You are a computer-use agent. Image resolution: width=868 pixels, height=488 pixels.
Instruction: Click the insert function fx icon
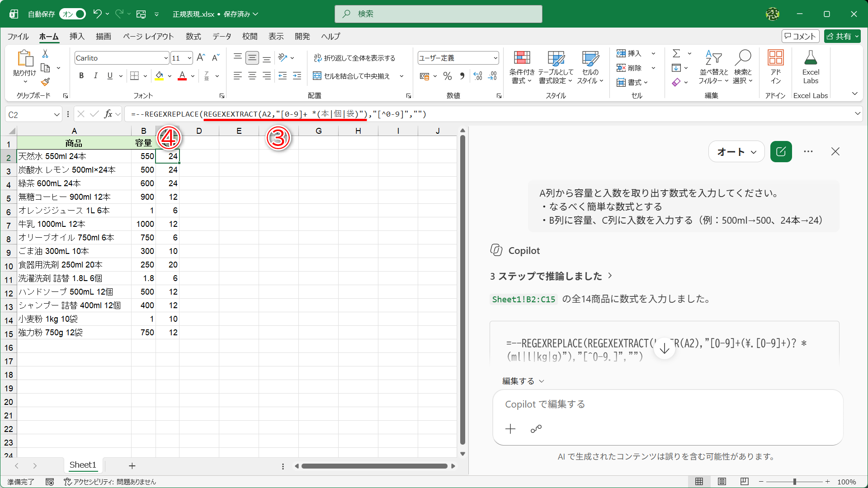(108, 114)
